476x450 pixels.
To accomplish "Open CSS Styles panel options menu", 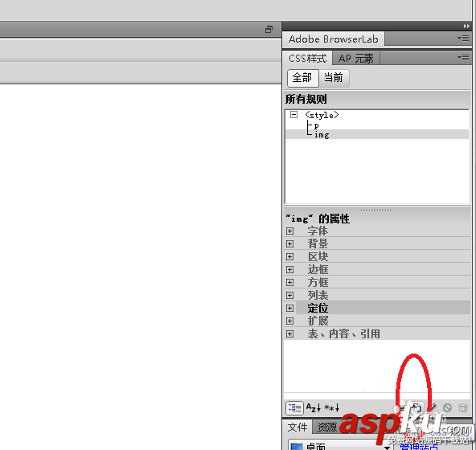I will [463, 58].
